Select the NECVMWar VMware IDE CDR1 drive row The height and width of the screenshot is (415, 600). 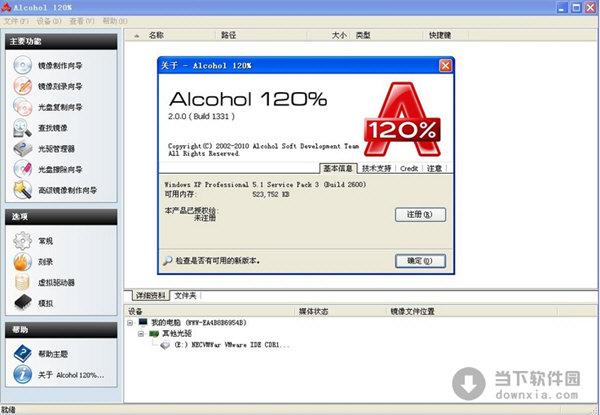click(232, 345)
